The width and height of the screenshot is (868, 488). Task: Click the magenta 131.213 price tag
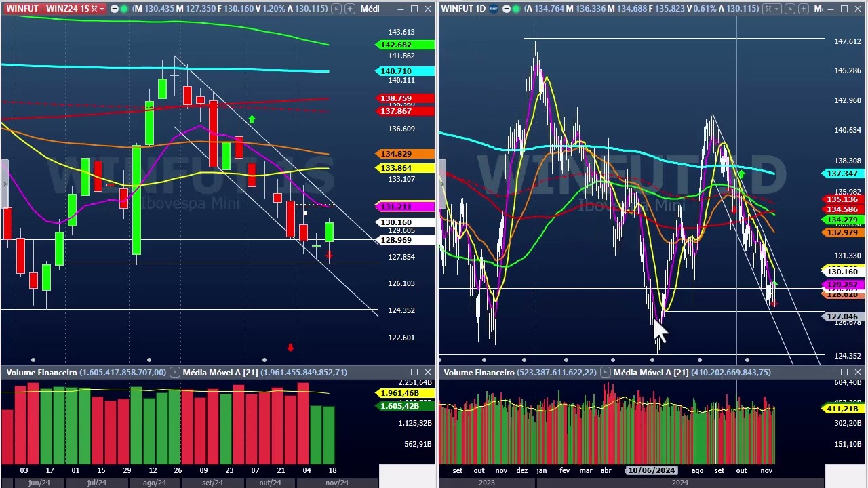pos(405,207)
